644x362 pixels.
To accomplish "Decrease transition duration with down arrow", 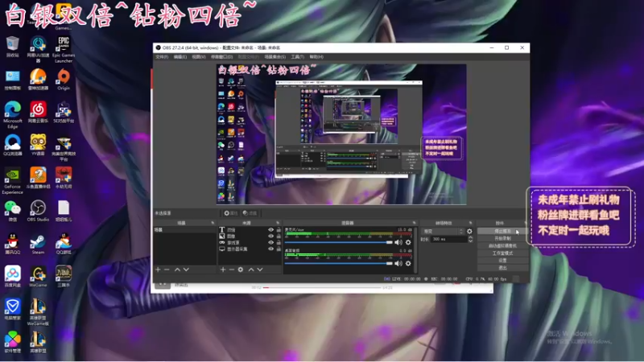I will 470,241.
